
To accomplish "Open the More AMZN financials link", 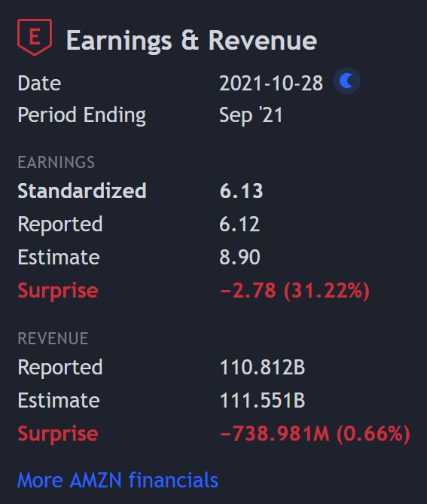I will [118, 480].
